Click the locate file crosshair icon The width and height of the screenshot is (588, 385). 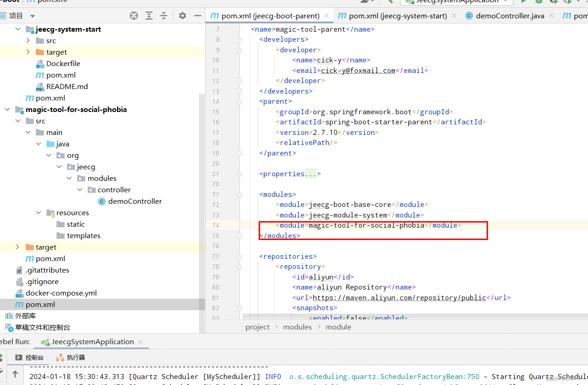pos(134,16)
